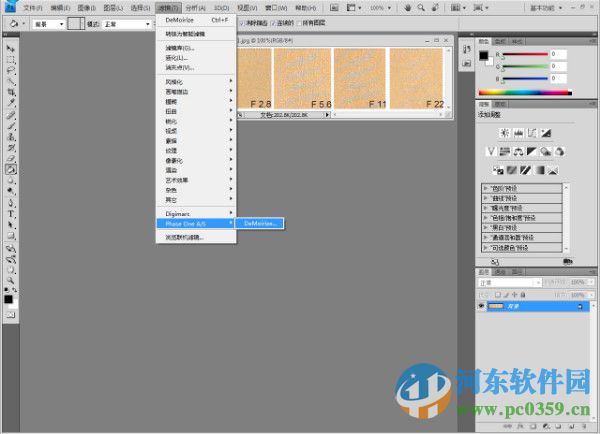Click the document window horizontal scrollbar
The width and height of the screenshot is (600, 434).
point(388,114)
